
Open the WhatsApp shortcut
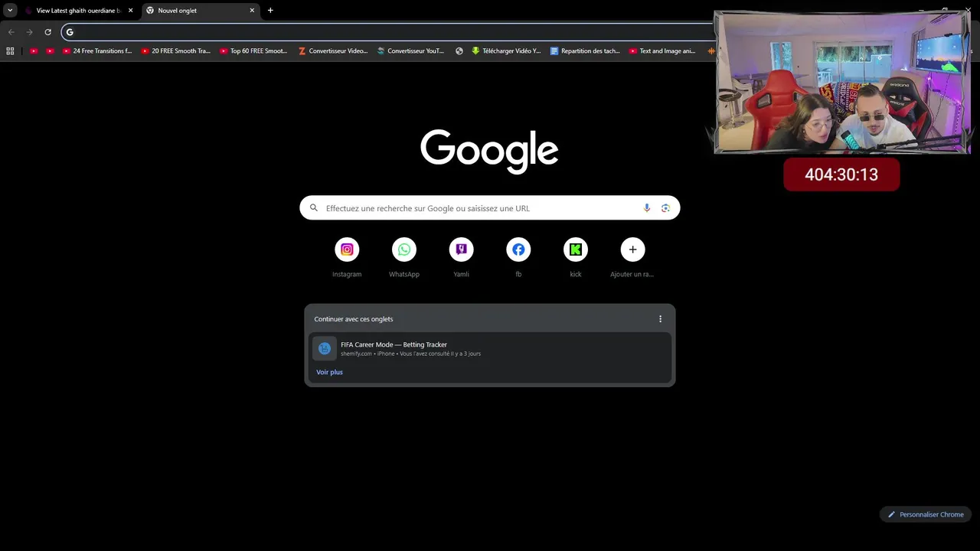pos(404,258)
